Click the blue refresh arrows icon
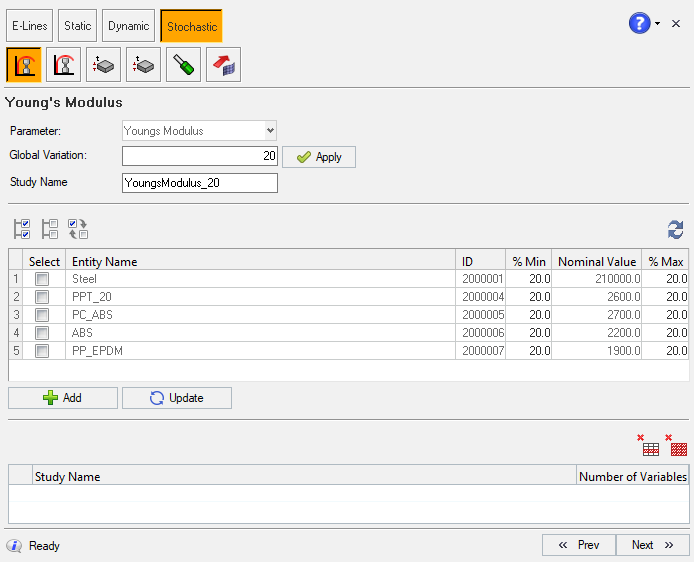Viewport: 694px width, 562px height. coord(676,229)
